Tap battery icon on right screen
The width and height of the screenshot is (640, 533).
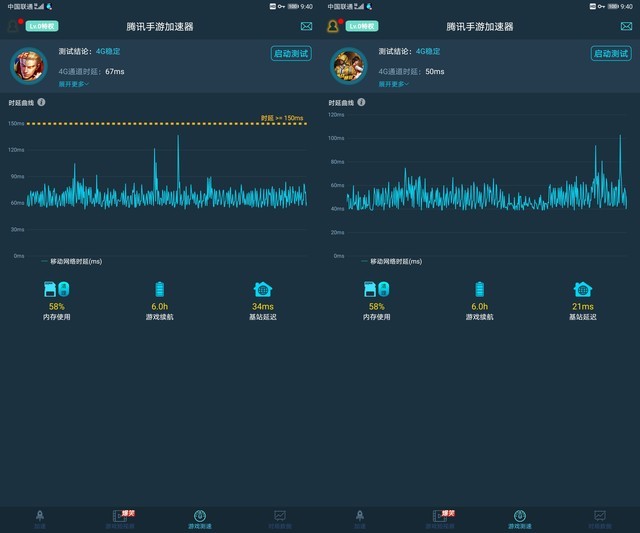tap(480, 289)
